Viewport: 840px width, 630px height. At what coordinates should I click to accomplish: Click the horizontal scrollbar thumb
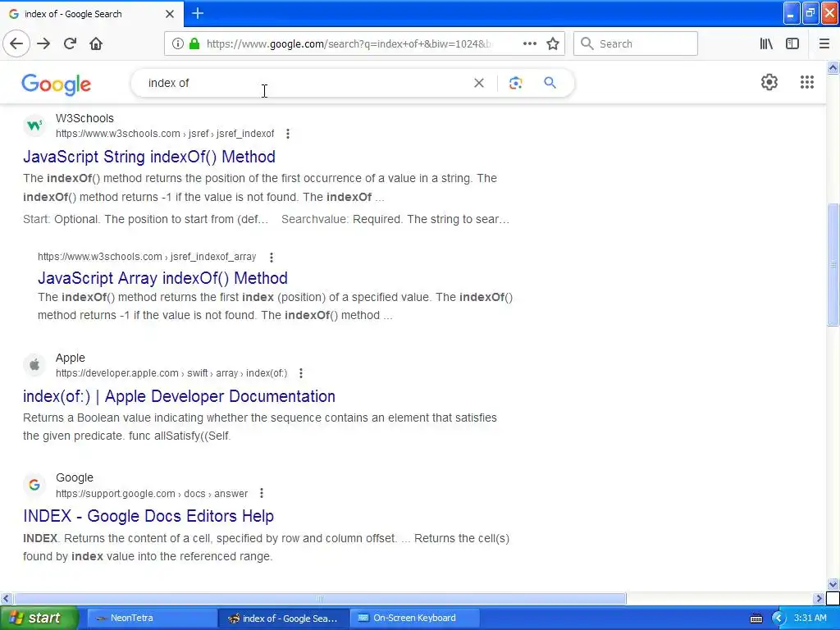coord(320,598)
